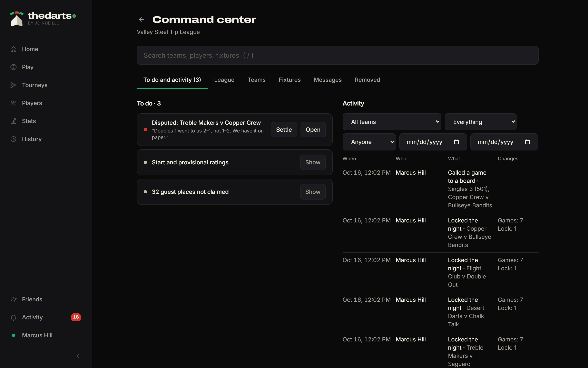588x368 pixels.
Task: Open the Anyone filter dropdown
Action: tap(369, 142)
